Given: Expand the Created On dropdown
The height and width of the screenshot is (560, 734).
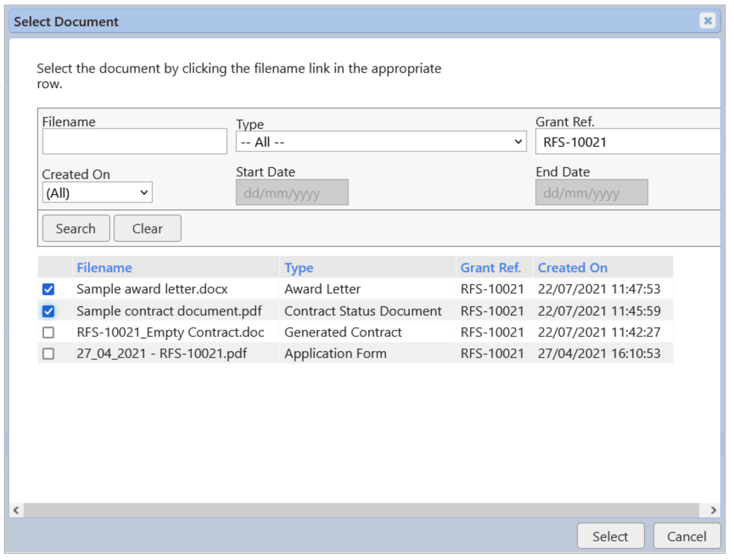Looking at the screenshot, I should click(x=97, y=193).
